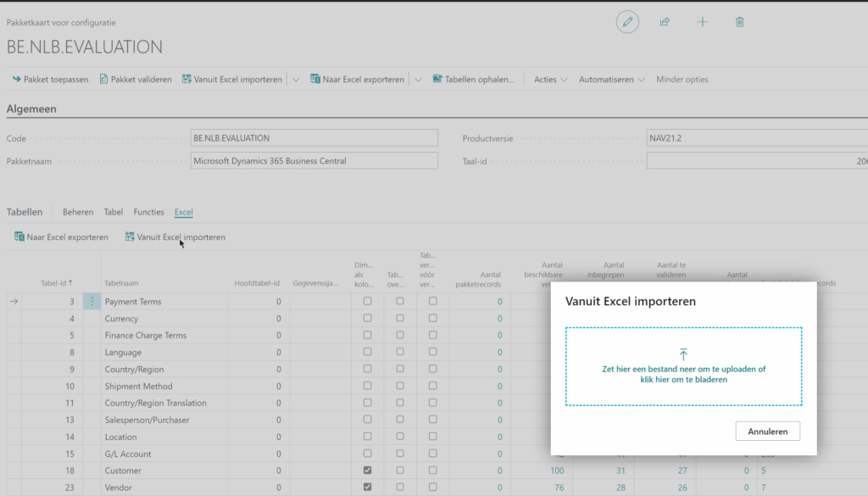Open dropdown arrow next to Naar Excel exporteren
The height and width of the screenshot is (496, 868).
click(418, 80)
